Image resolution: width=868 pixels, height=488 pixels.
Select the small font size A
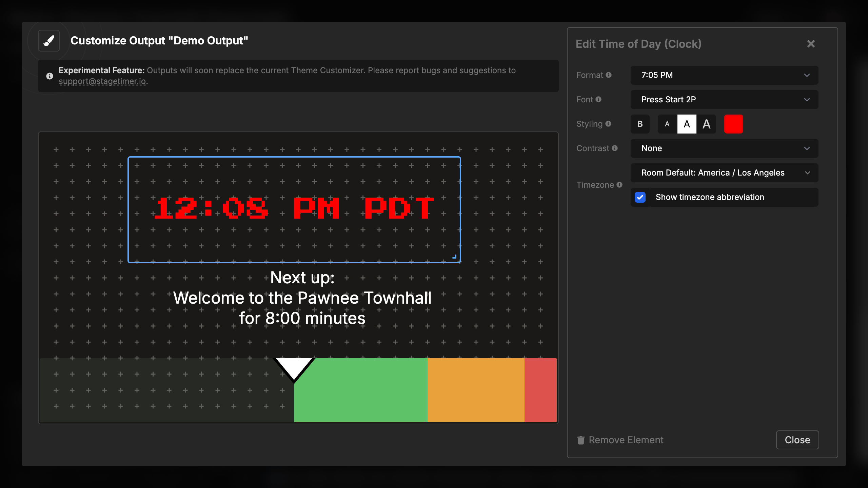667,124
